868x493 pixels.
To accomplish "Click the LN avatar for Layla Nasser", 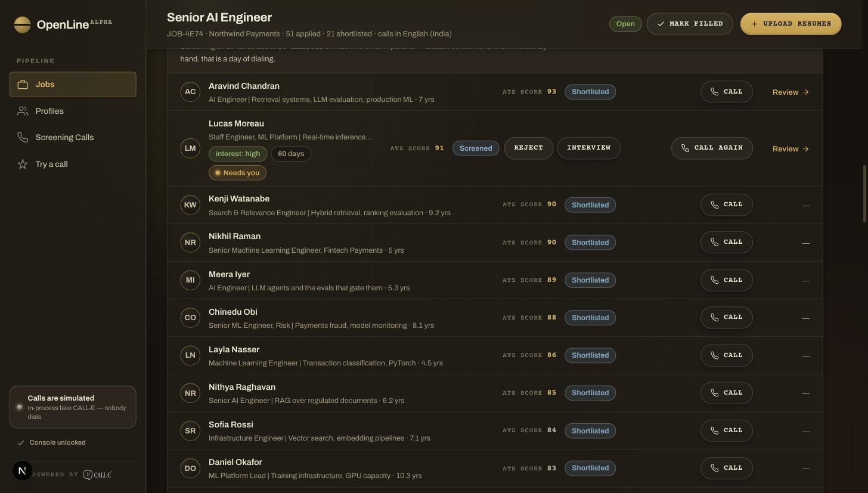I will (190, 355).
